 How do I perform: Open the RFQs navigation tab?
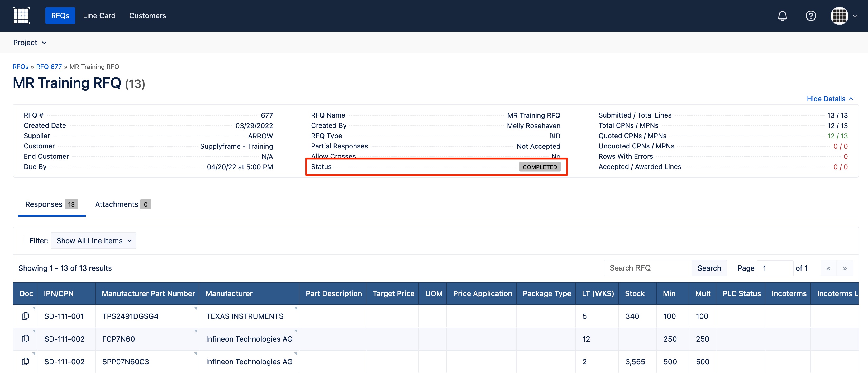(x=60, y=16)
